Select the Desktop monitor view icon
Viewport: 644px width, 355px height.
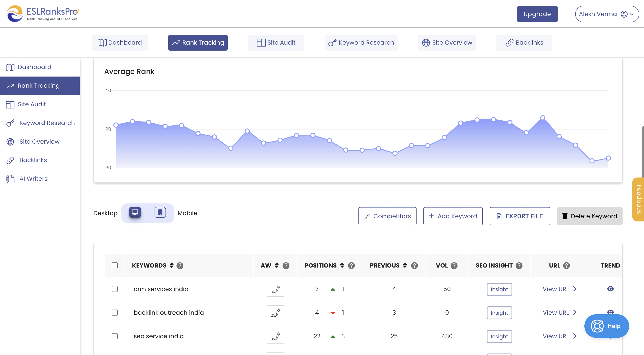[135, 212]
